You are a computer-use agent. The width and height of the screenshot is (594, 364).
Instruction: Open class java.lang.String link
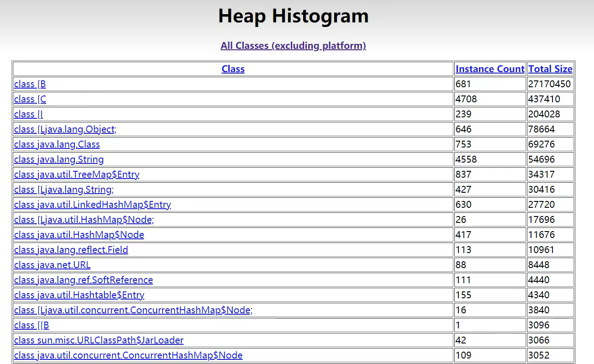coord(59,159)
